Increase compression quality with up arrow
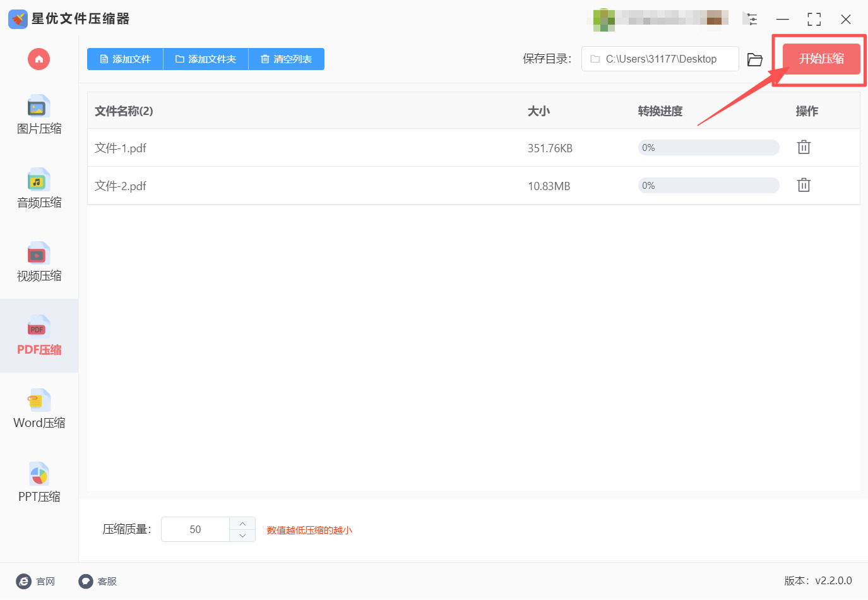868x600 pixels. pos(242,524)
